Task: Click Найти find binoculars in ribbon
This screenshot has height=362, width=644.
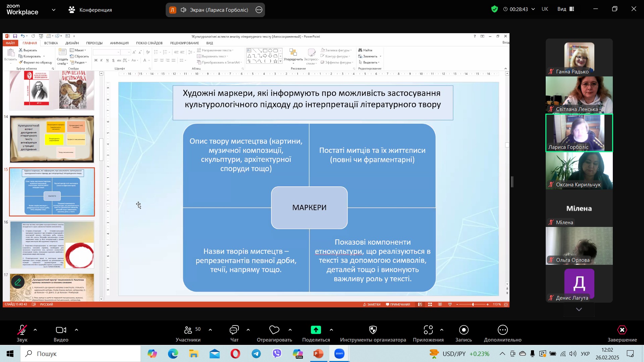Action: [366, 50]
